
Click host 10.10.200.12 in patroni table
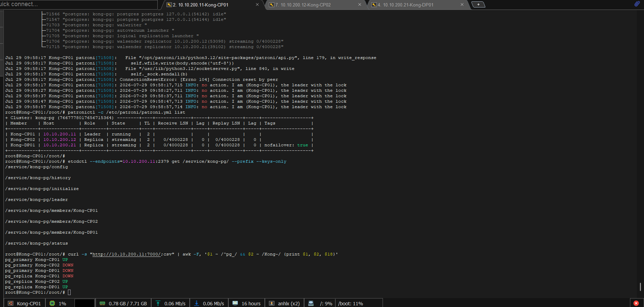[60, 140]
